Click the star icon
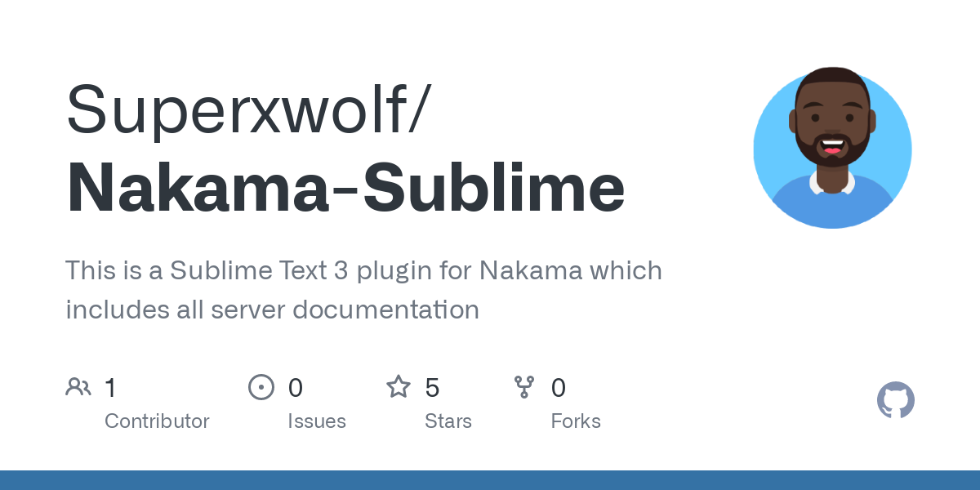This screenshot has width=980, height=490. tap(399, 386)
